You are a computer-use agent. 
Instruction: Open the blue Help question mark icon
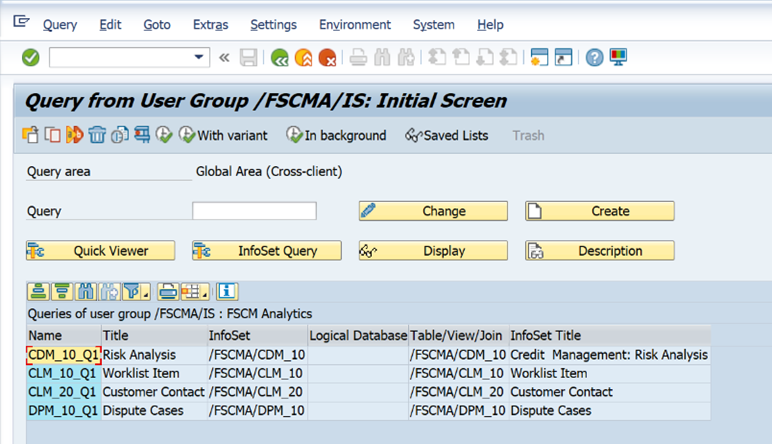(x=594, y=58)
